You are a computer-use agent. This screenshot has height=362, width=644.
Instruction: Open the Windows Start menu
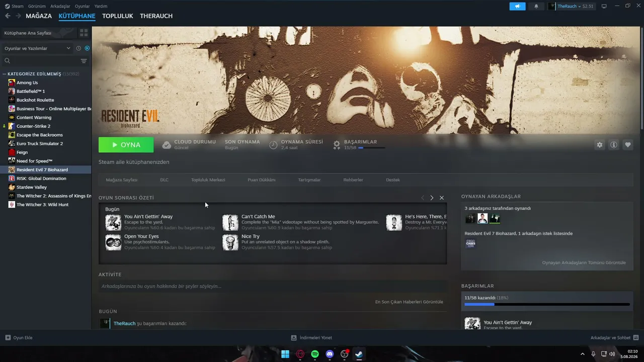click(x=285, y=354)
